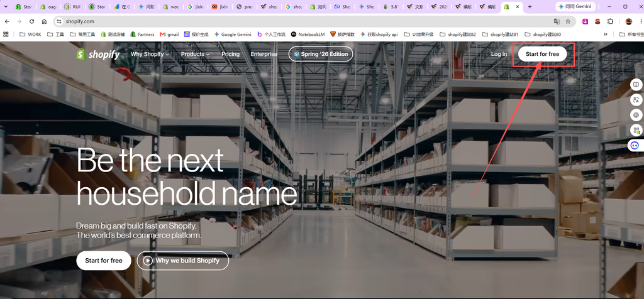Click Start for free beside Why we build

coord(104,261)
